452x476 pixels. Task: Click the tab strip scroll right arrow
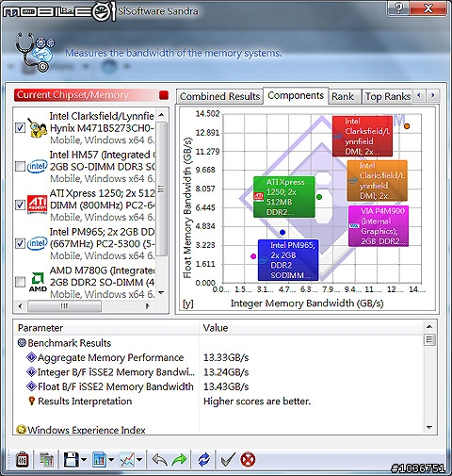[x=433, y=95]
